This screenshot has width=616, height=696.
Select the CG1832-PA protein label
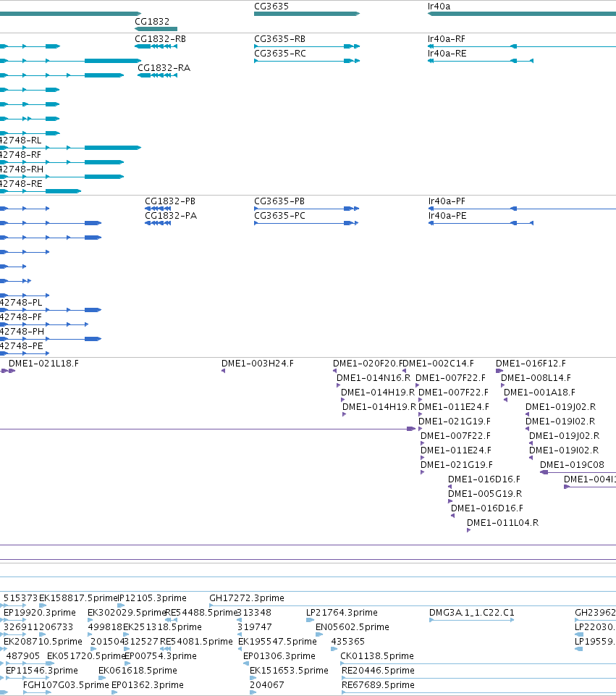pyautogui.click(x=171, y=216)
